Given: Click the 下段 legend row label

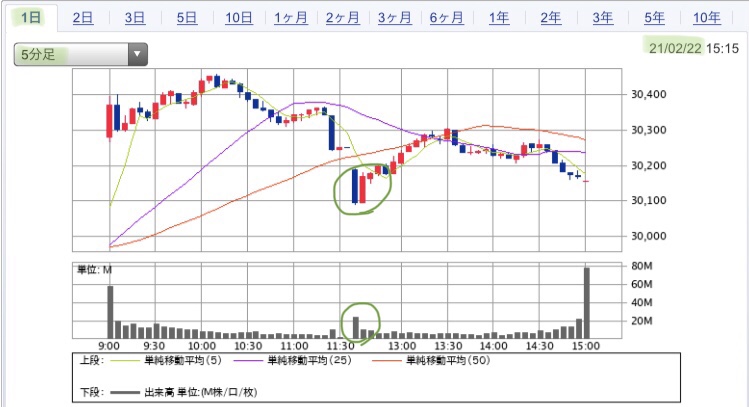Looking at the screenshot, I should tap(92, 393).
